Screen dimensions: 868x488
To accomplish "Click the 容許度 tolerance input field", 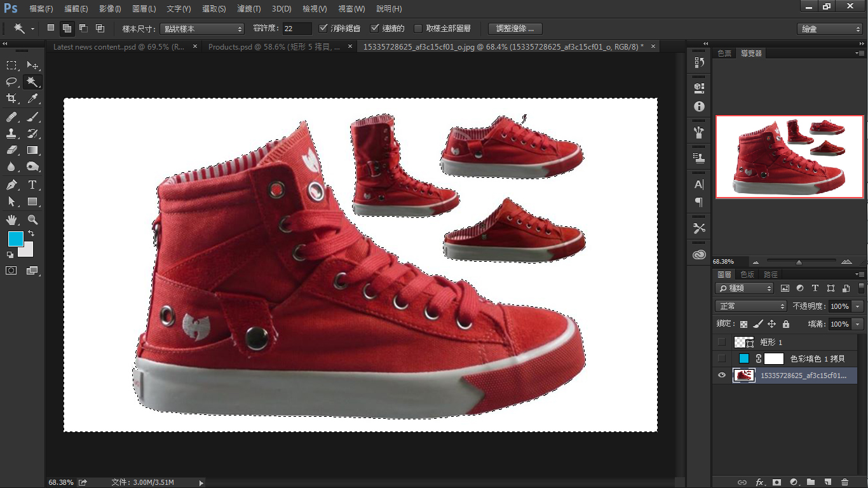I will (297, 29).
